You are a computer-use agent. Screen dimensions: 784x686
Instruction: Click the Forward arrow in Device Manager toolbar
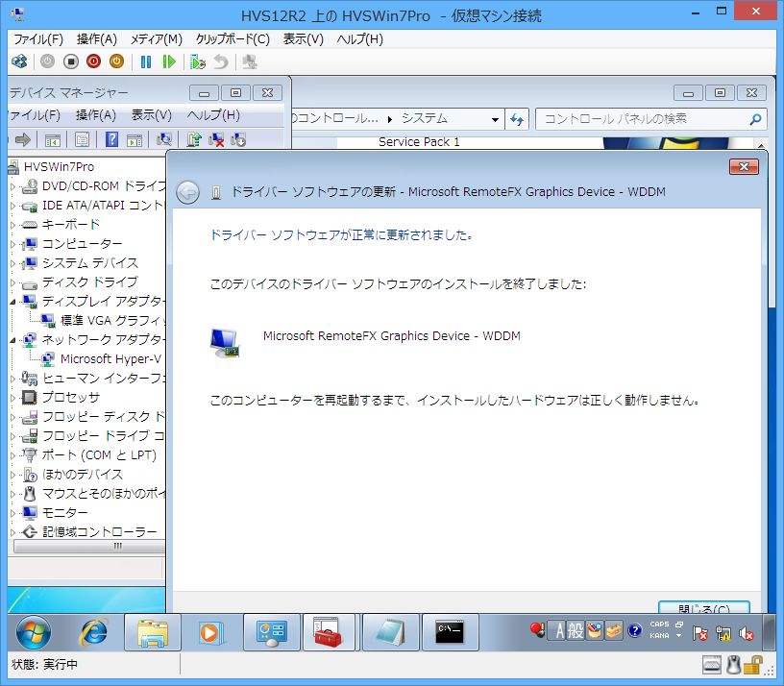(x=23, y=139)
